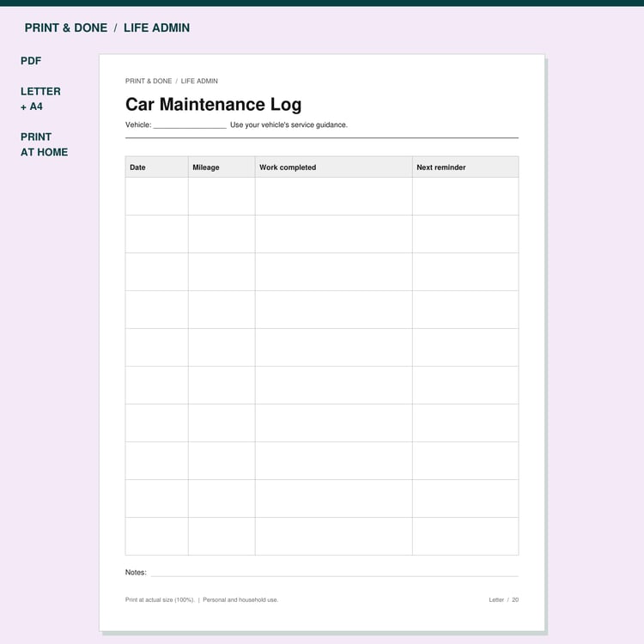Screen dimensions: 644x644
Task: Click "Use your vehicle's service guidance." text
Action: 289,125
